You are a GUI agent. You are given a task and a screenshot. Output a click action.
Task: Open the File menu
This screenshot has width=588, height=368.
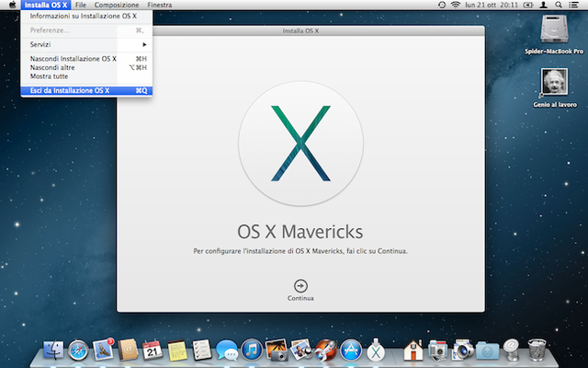pos(81,5)
